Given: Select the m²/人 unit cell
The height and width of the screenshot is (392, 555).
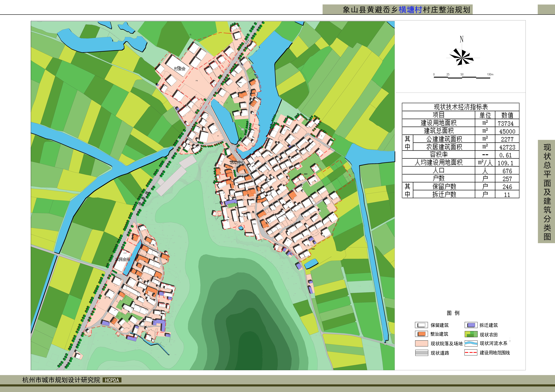Looking at the screenshot, I should point(485,162).
